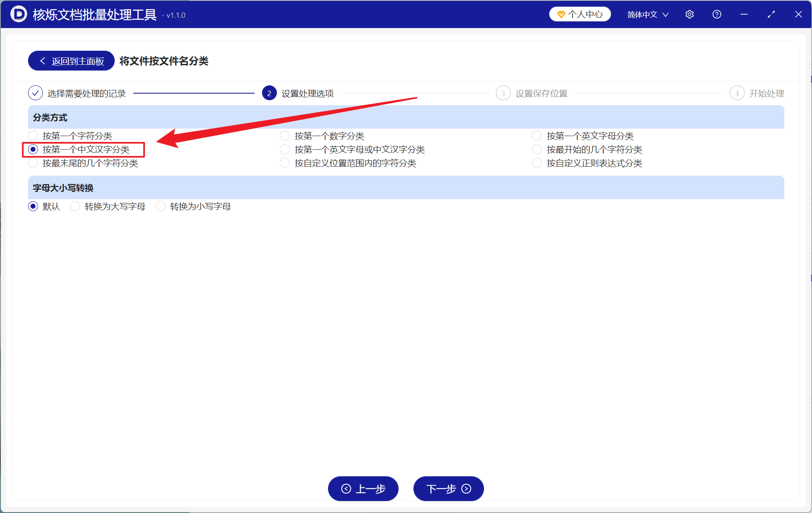Image resolution: width=812 pixels, height=513 pixels.
Task: Open the 简体中文 language dropdown
Action: (642, 14)
